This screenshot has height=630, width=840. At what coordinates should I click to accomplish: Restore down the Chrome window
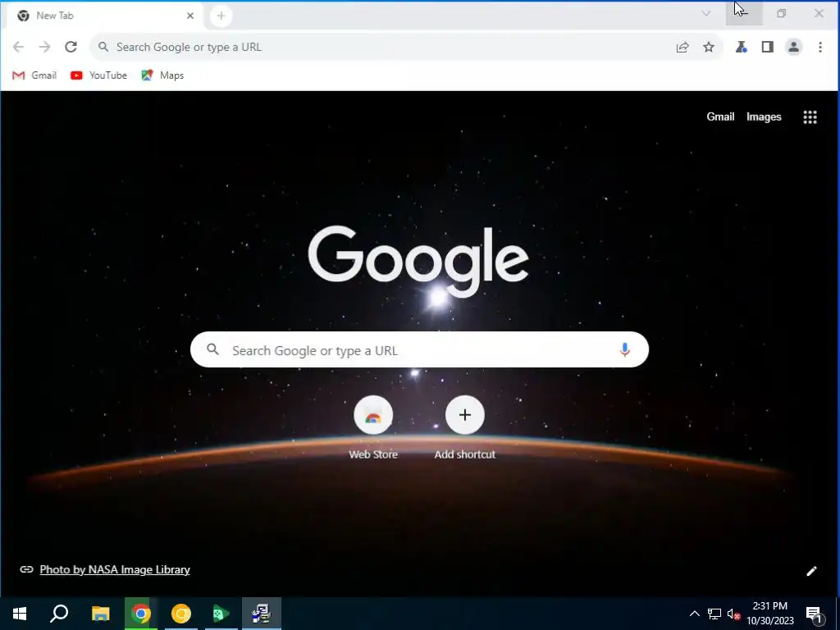[x=781, y=13]
